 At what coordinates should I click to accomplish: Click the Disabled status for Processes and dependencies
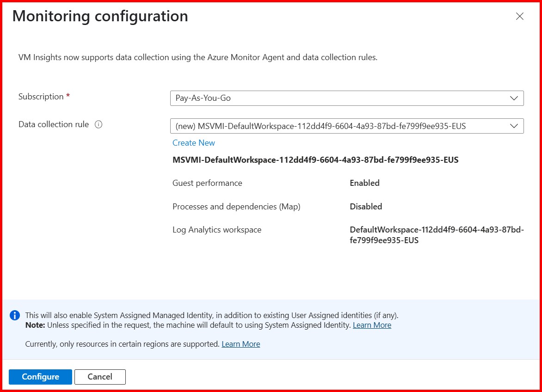pyautogui.click(x=366, y=207)
